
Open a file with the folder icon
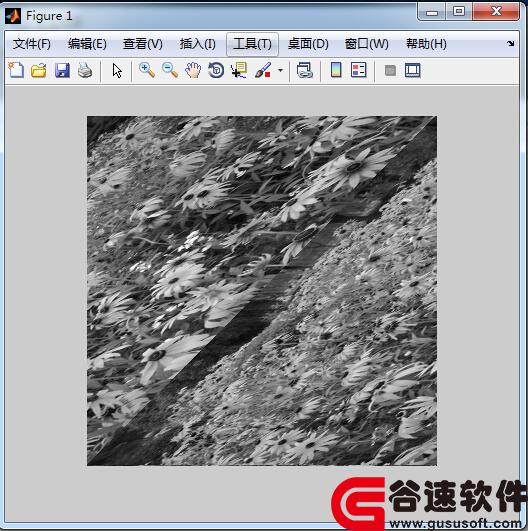(x=39, y=70)
